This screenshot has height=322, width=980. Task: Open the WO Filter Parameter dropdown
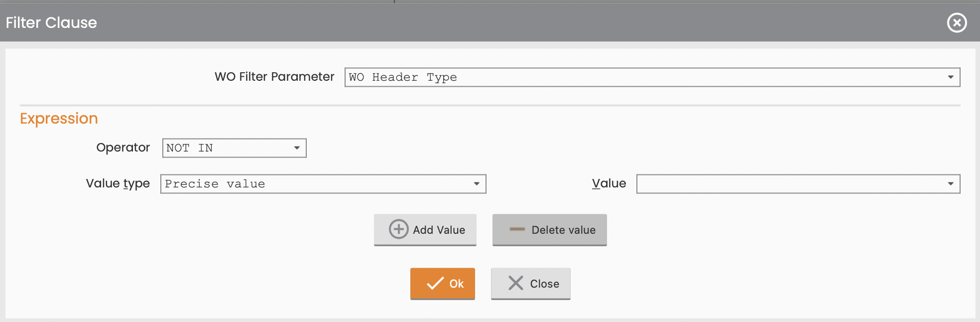(x=652, y=77)
